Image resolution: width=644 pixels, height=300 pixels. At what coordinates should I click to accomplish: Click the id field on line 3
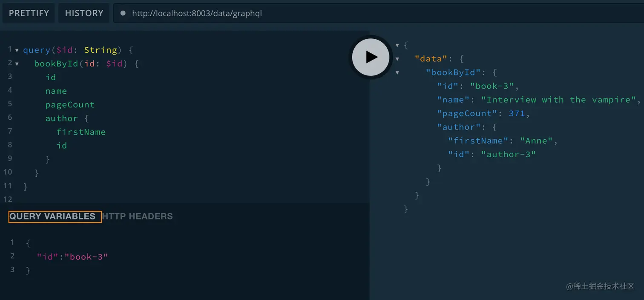pyautogui.click(x=51, y=78)
